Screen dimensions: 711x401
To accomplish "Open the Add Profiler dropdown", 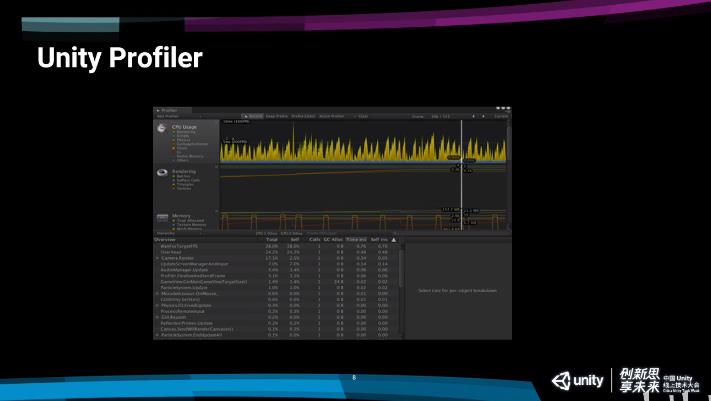I will pyautogui.click(x=168, y=116).
